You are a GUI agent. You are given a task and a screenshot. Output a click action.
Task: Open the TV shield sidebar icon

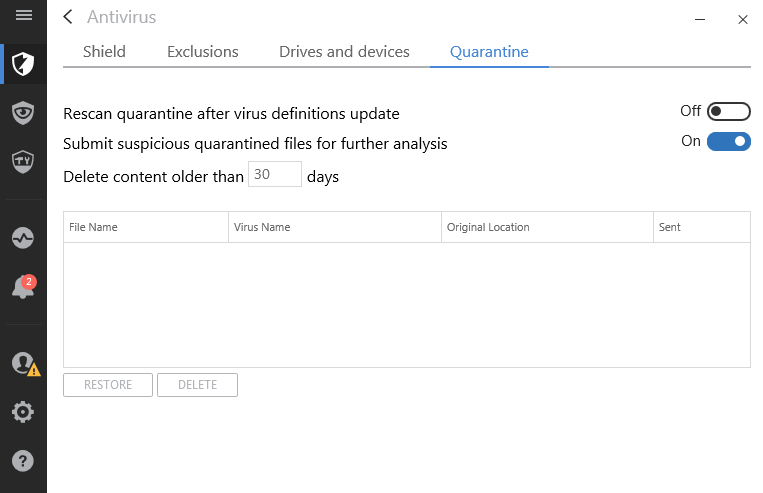(23, 160)
